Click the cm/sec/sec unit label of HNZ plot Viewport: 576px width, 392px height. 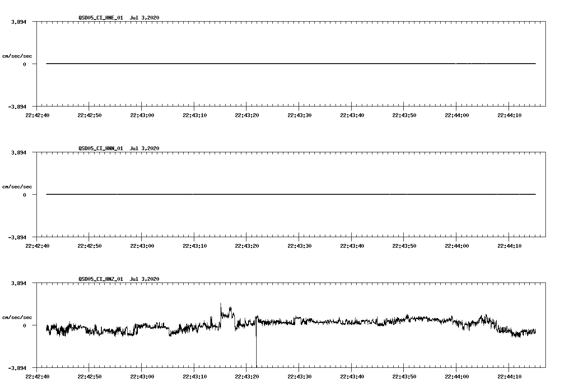(17, 317)
